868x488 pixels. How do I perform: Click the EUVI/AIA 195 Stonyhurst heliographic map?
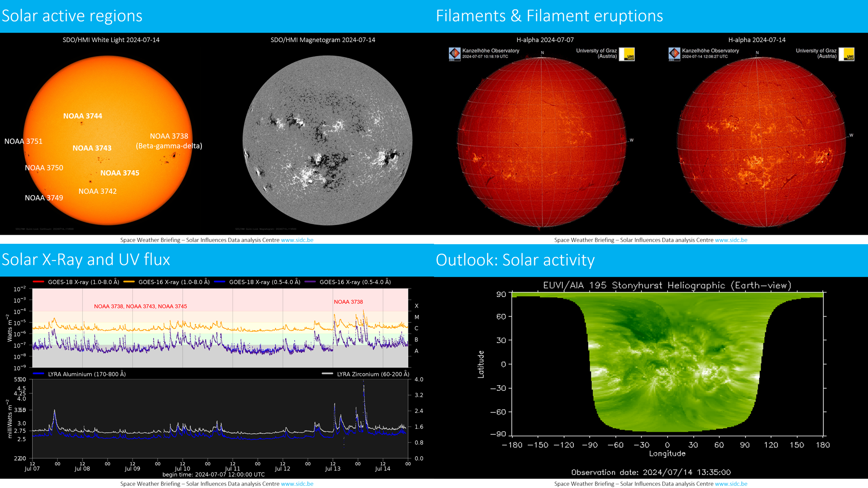[x=667, y=364]
